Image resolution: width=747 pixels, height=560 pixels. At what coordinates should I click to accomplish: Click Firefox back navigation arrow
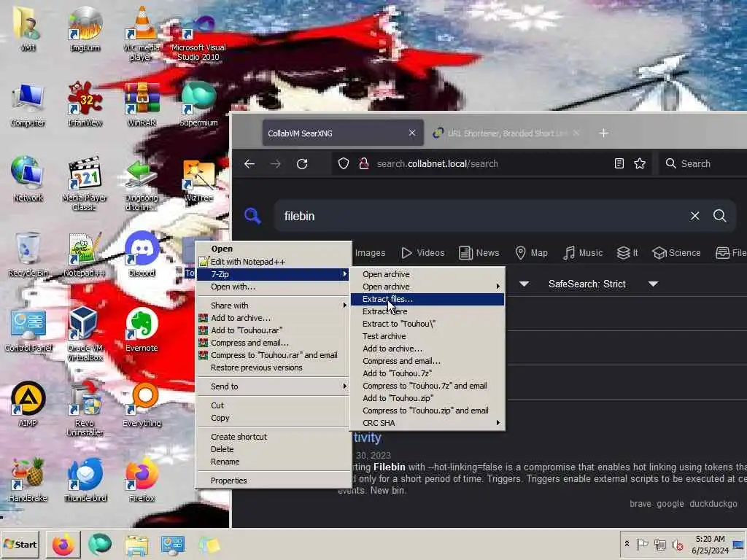click(x=249, y=164)
